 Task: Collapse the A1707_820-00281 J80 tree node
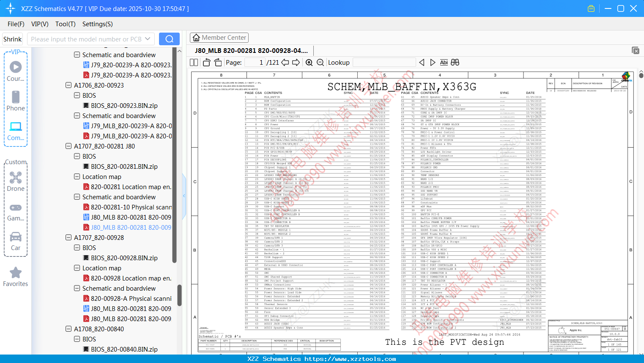(x=69, y=146)
